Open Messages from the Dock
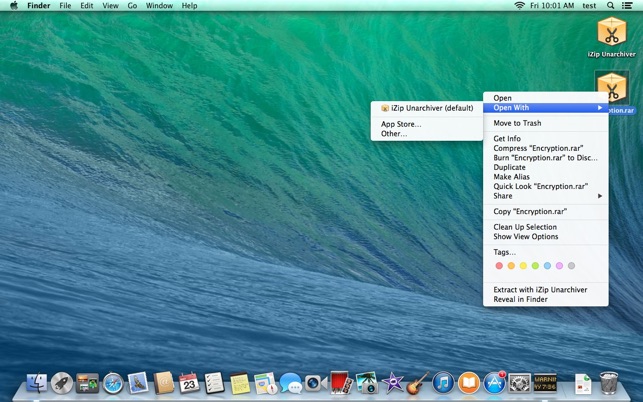The image size is (643, 402). [x=291, y=382]
